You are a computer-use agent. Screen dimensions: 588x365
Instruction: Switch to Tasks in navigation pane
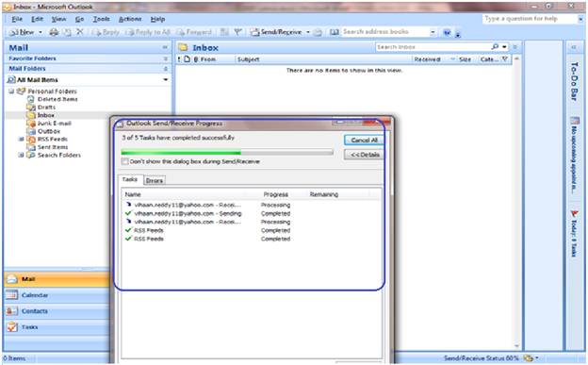click(57, 327)
